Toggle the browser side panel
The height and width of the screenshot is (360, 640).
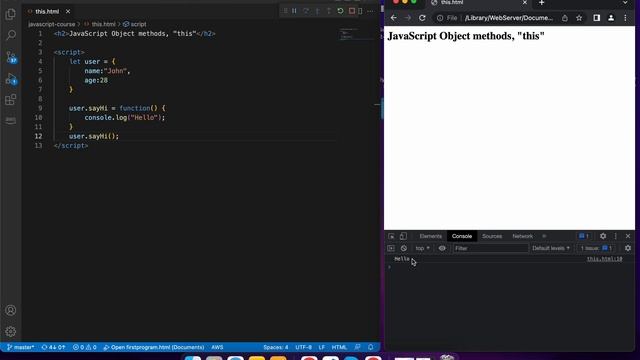pyautogui.click(x=597, y=18)
